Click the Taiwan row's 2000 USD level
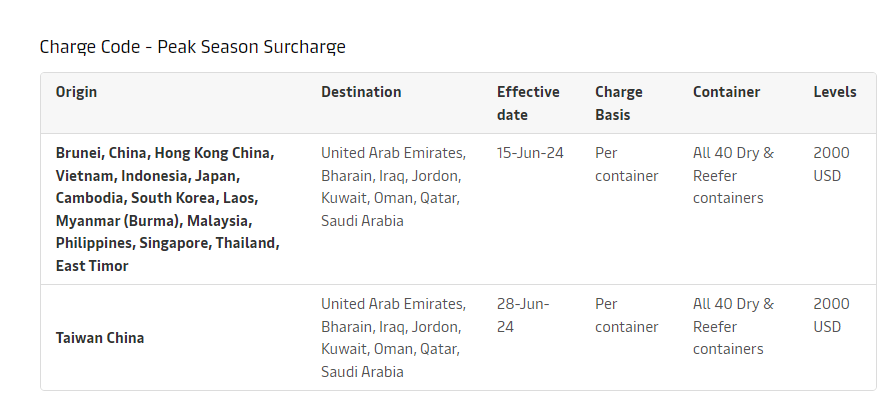Viewport: 881px width, 398px height. pos(832,315)
